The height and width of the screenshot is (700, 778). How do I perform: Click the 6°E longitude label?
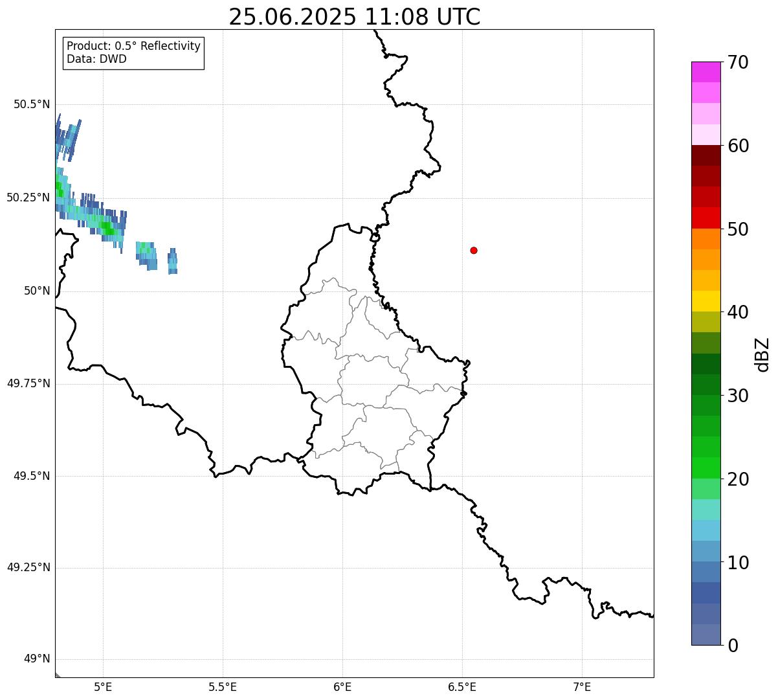[x=342, y=686]
